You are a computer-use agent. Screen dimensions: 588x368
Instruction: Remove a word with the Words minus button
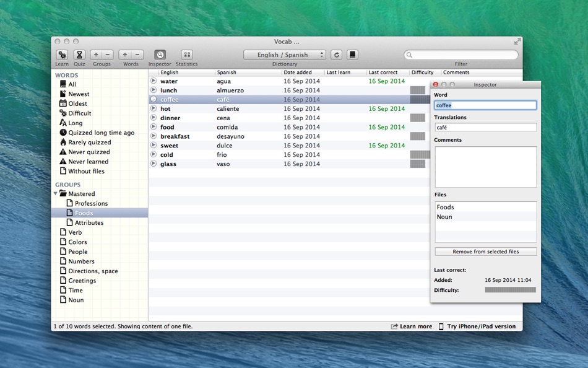click(x=137, y=55)
